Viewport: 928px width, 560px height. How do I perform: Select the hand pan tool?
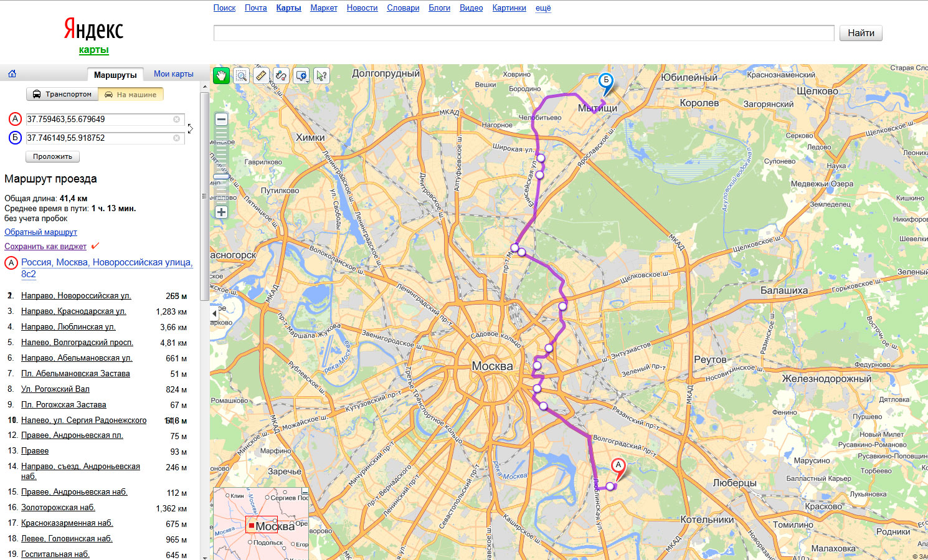(221, 75)
